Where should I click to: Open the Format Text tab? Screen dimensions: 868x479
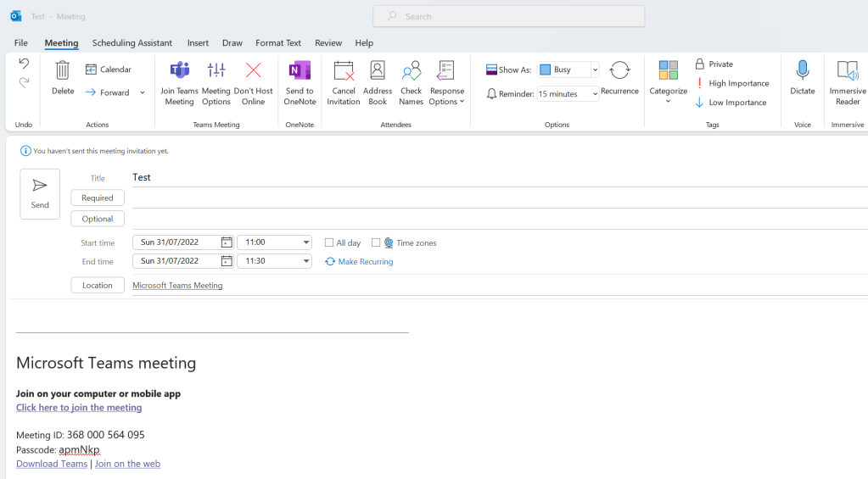point(278,42)
